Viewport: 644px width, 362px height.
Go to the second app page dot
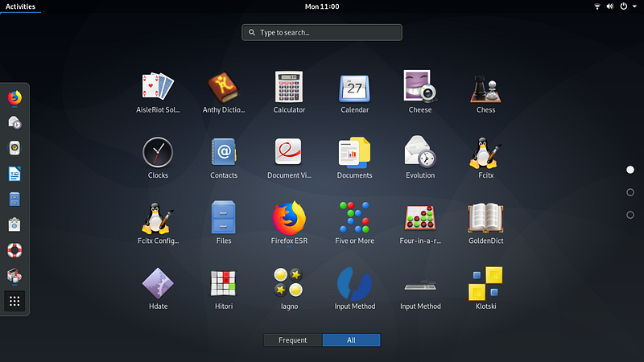[x=630, y=192]
